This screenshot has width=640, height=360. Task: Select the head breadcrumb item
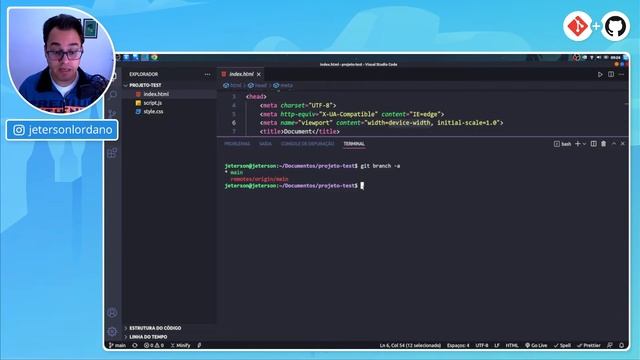click(x=257, y=85)
